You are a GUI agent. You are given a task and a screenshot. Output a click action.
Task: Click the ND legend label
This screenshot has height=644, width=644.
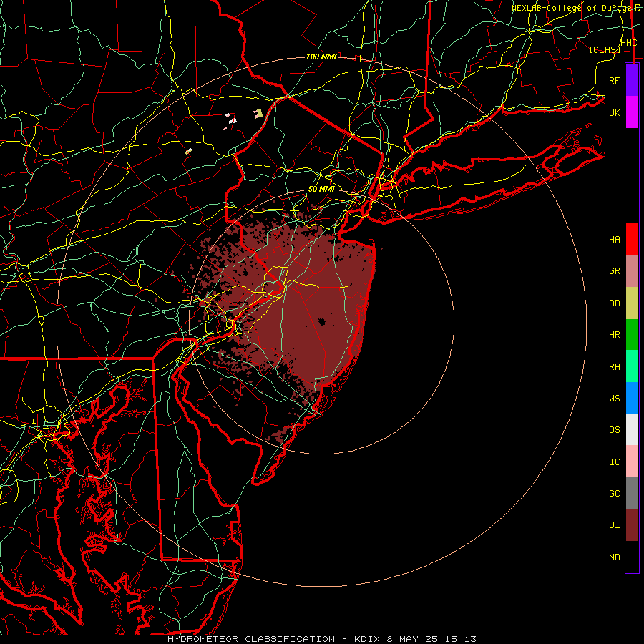615,557
